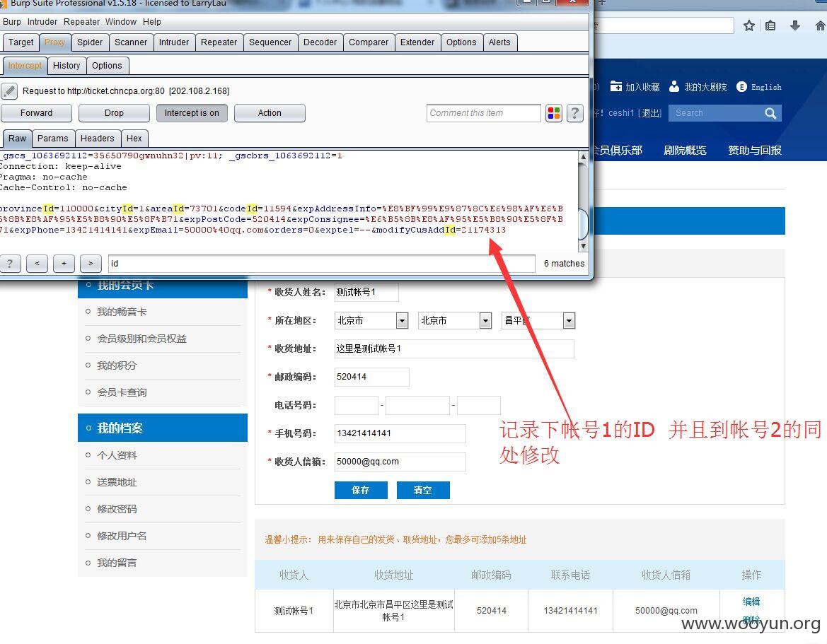The height and width of the screenshot is (644, 827).
Task: Expand the city dropdown showing 北京市
Action: (x=485, y=320)
